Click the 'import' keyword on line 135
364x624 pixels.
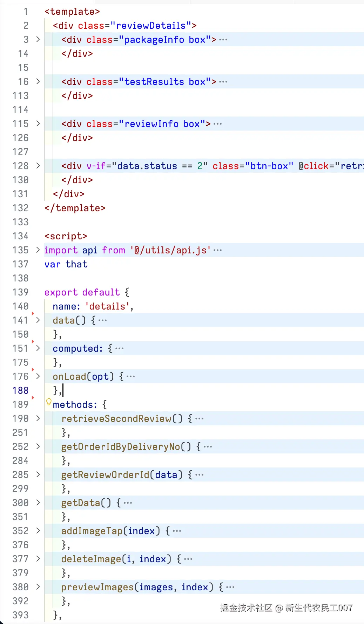coord(61,250)
